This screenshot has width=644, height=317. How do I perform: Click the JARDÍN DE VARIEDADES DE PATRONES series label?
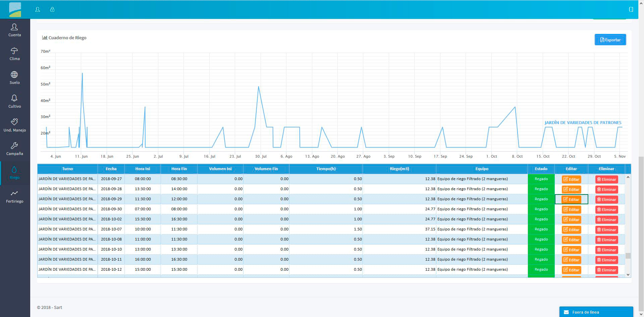[x=583, y=123]
